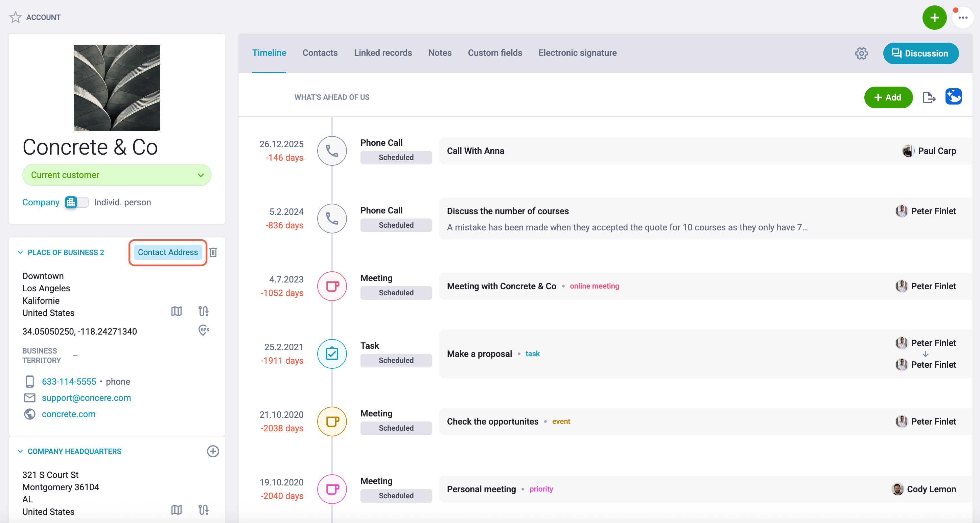Collapse the Place of Business 2 section
Image resolution: width=980 pixels, height=523 pixels.
[20, 252]
